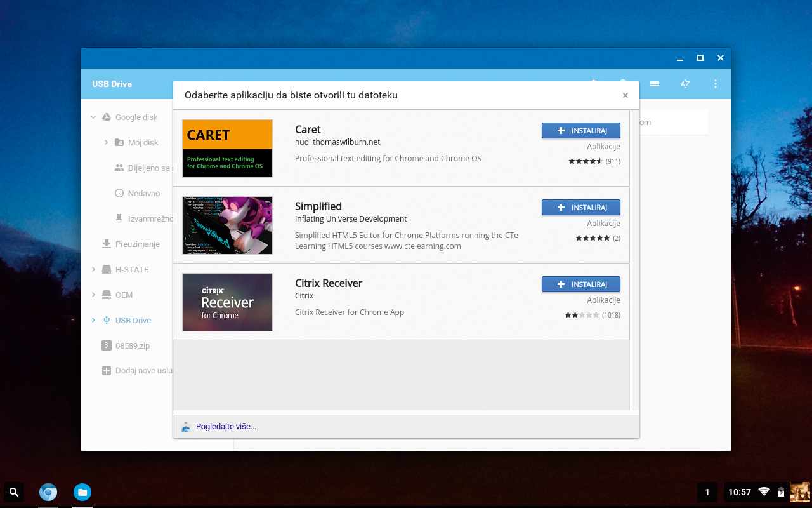Open the Nedavno clock icon

pyautogui.click(x=119, y=193)
